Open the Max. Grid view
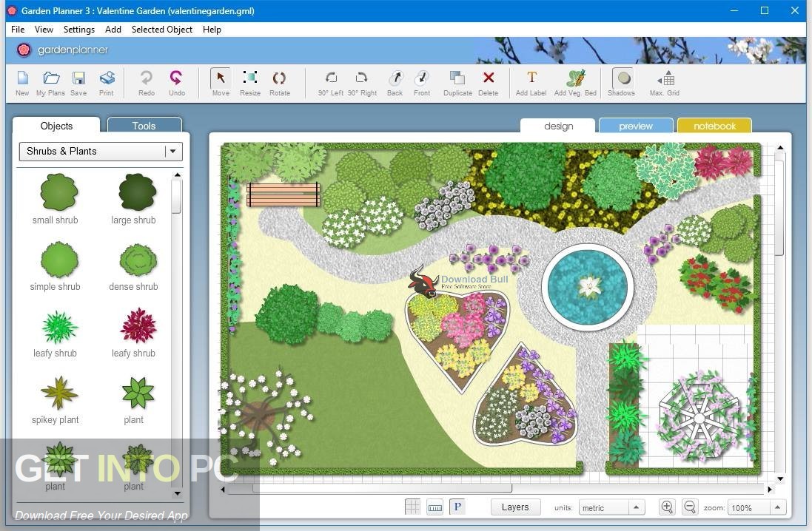Image resolution: width=812 pixels, height=531 pixels. point(664,81)
